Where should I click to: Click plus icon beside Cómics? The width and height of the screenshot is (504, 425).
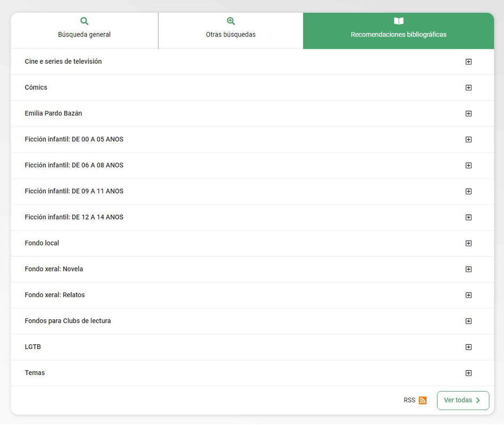pyautogui.click(x=468, y=88)
